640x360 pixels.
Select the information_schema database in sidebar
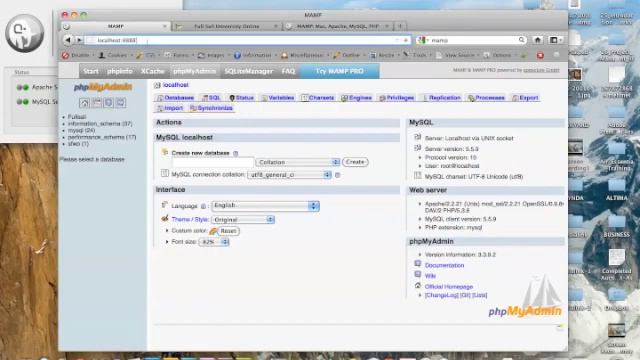(100, 124)
